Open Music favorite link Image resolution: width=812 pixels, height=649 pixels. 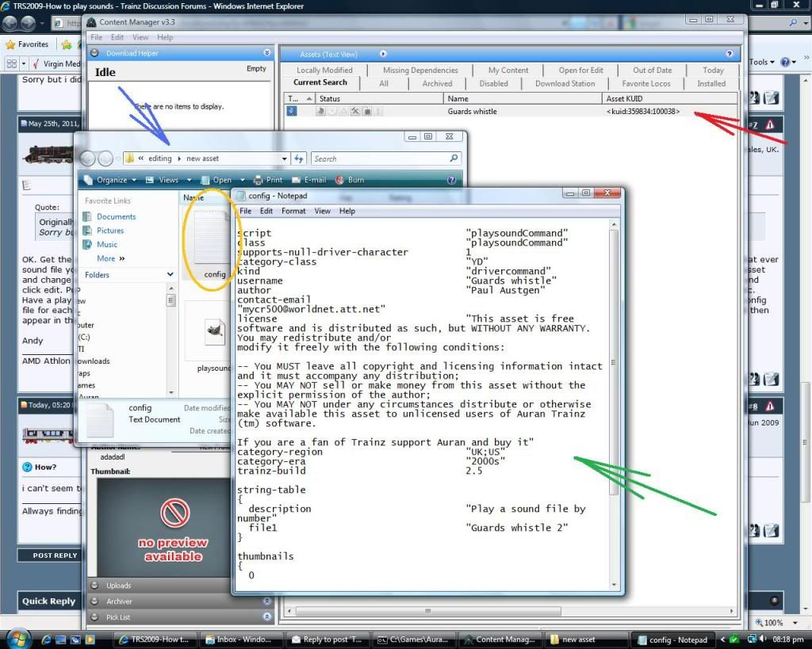point(107,245)
